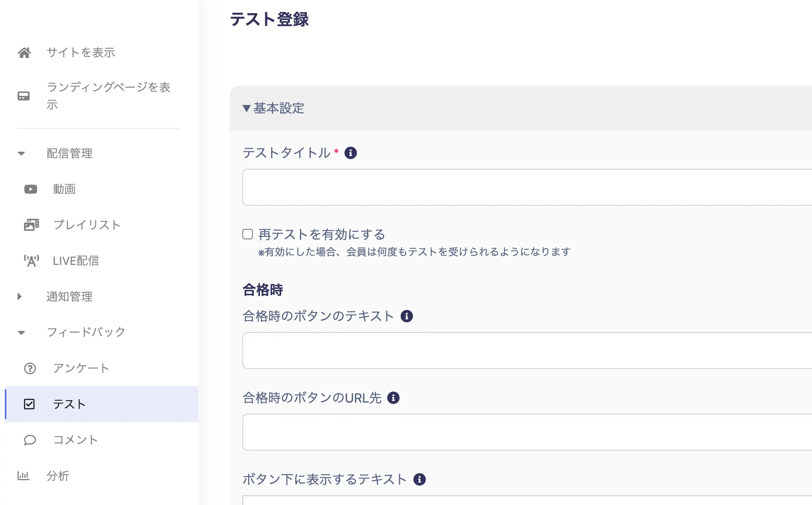Enable the 再テストを有効にする checkbox
Image resolution: width=812 pixels, height=505 pixels.
248,234
